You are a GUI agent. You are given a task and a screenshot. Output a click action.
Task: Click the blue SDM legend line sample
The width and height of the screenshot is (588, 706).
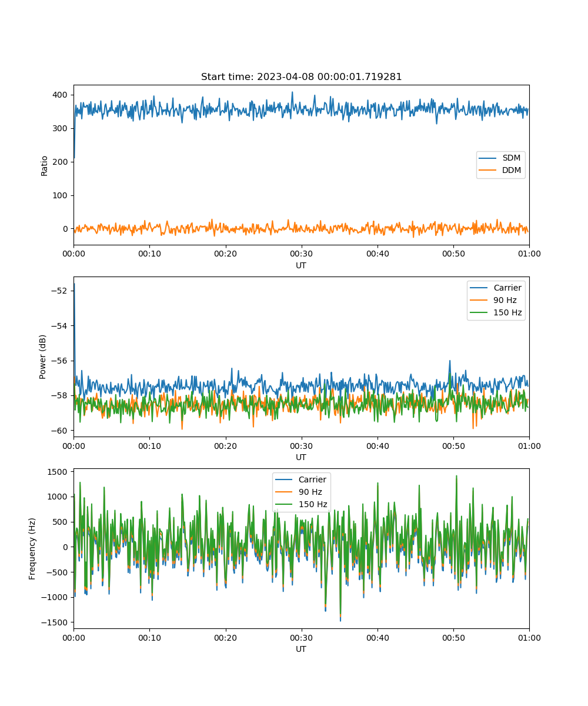point(489,158)
